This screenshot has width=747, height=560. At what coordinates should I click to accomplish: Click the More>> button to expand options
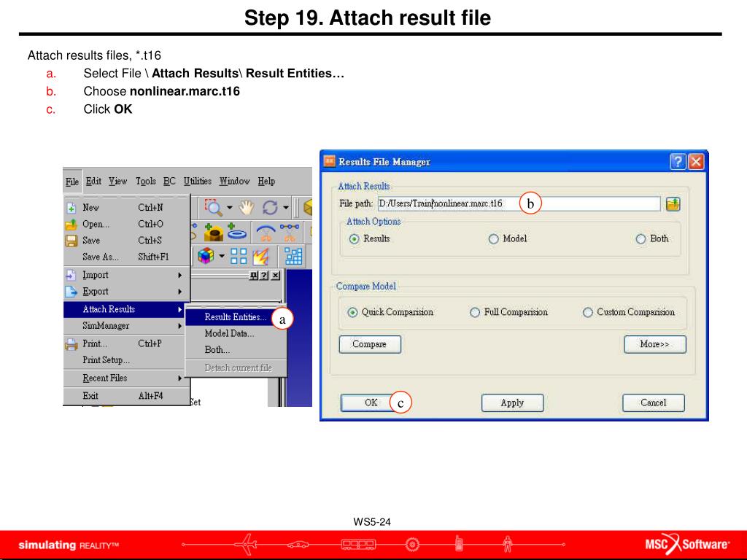[654, 344]
